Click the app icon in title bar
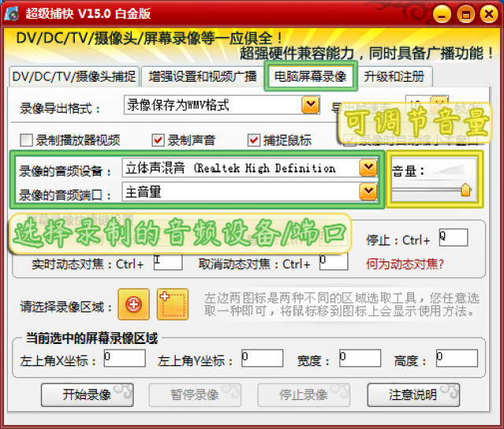 pos(12,13)
